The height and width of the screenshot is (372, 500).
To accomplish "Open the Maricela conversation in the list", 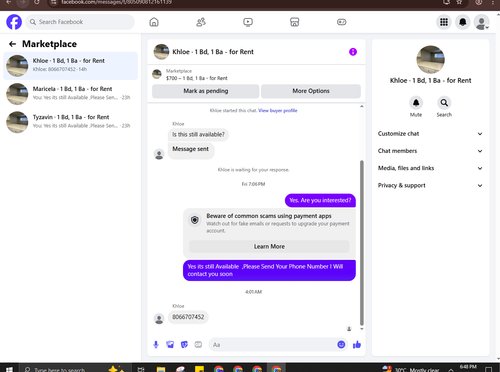I will 70,94.
